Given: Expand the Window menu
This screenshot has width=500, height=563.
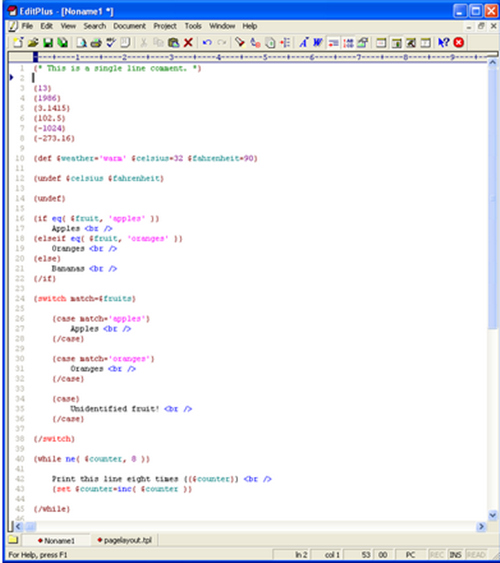Looking at the screenshot, I should pyautogui.click(x=222, y=26).
